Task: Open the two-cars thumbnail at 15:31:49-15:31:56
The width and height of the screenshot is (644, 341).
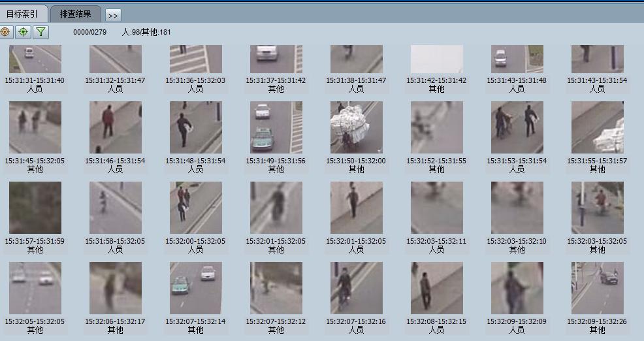Action: point(276,127)
